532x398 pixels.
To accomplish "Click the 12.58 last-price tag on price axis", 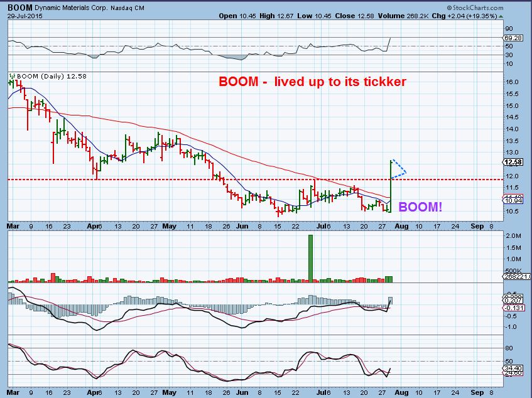I will coord(513,162).
